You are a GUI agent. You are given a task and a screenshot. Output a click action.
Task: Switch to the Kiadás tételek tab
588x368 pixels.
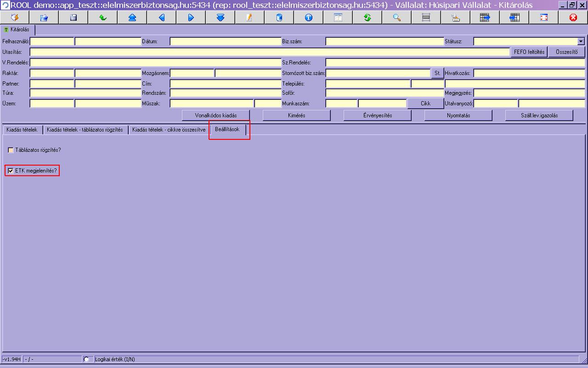22,130
